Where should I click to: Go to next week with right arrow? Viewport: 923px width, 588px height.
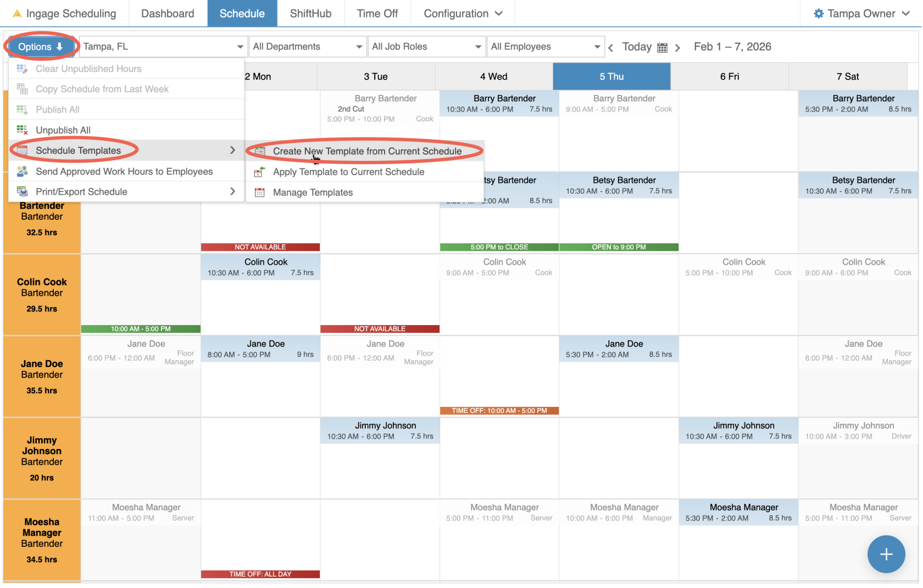[x=677, y=48]
